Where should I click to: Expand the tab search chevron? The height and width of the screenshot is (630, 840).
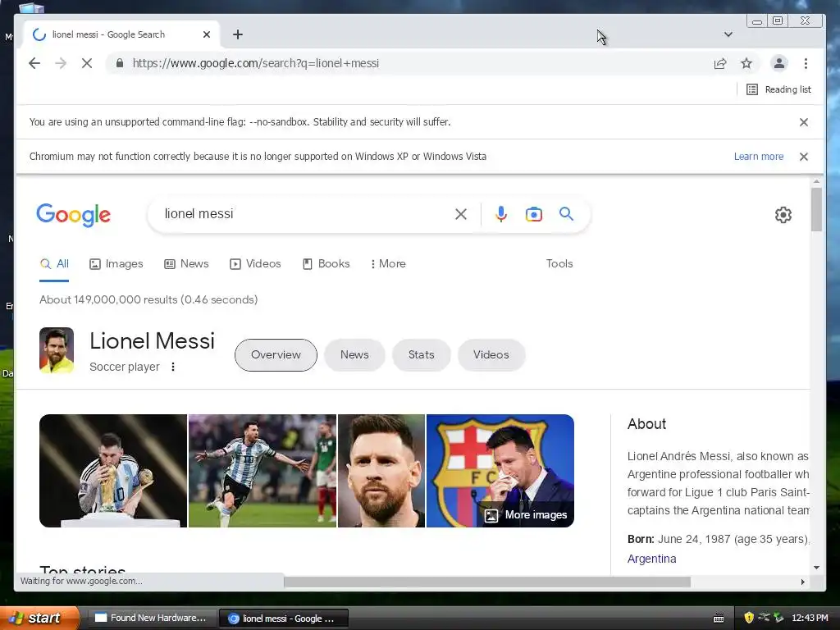[x=728, y=34]
